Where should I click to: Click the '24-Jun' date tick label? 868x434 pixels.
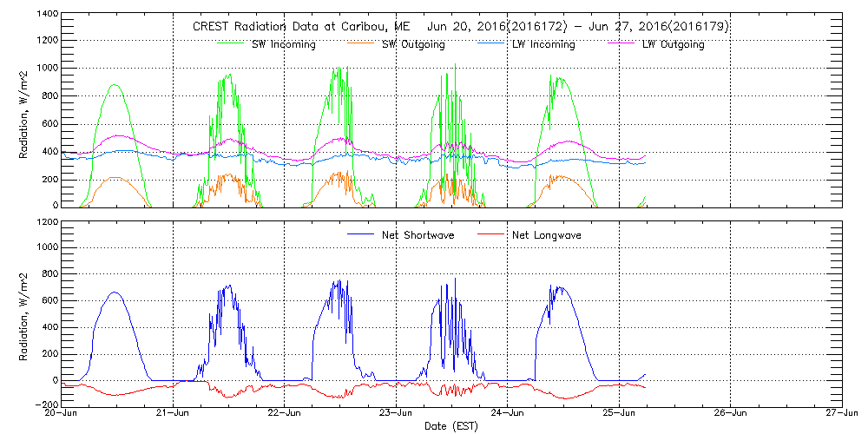[x=508, y=413]
